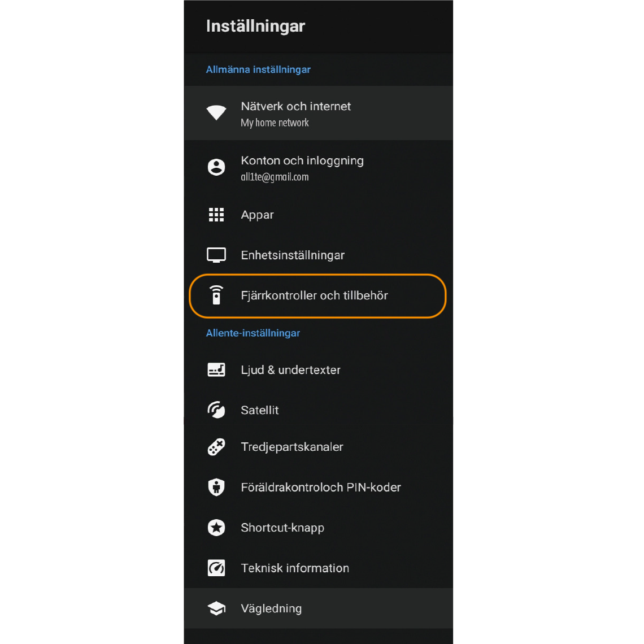This screenshot has height=644, width=644.
Task: Select Ljud & undertexter
Action: (290, 370)
